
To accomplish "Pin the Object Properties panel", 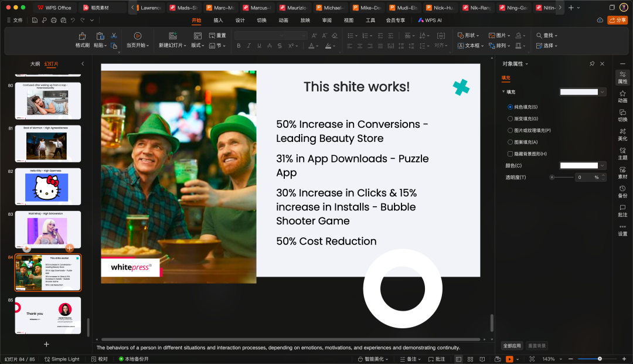I will tap(592, 64).
